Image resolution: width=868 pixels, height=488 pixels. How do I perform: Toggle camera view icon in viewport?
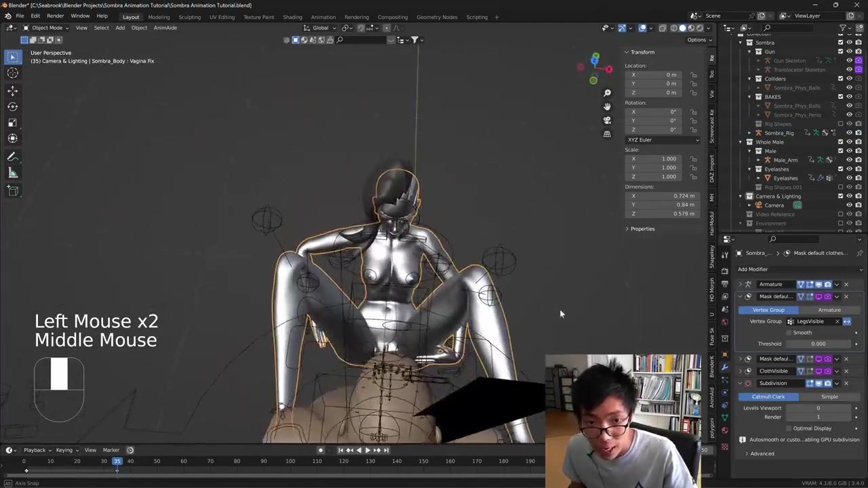click(607, 120)
